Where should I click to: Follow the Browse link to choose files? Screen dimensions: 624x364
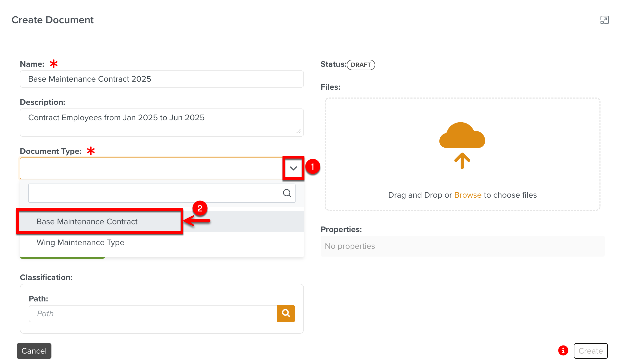tap(468, 195)
